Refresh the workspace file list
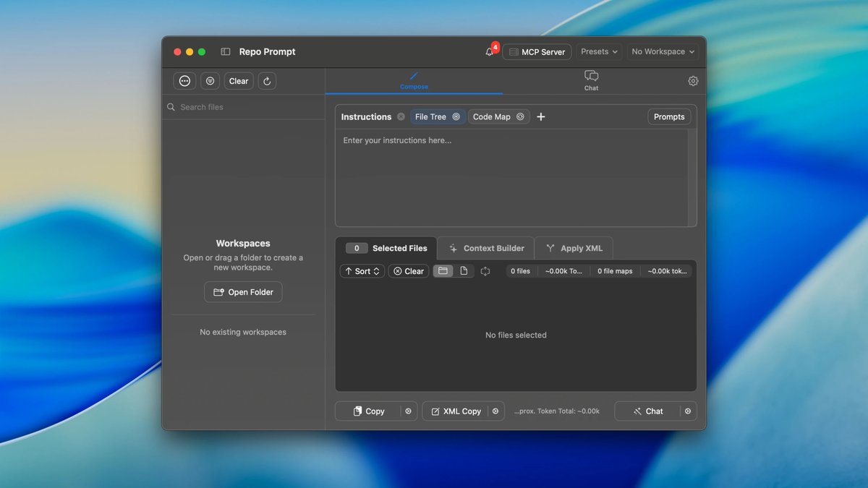Image resolution: width=868 pixels, height=488 pixels. click(x=267, y=80)
